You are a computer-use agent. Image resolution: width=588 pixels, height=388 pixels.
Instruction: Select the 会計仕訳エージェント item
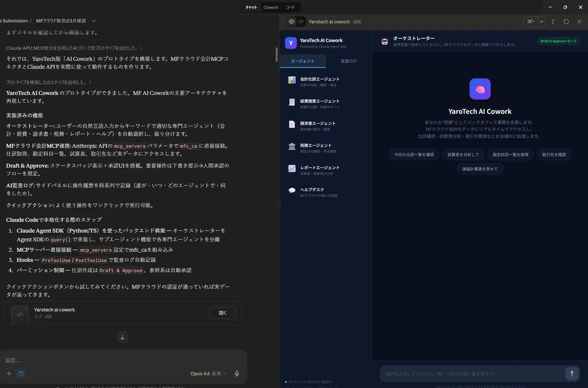325,81
